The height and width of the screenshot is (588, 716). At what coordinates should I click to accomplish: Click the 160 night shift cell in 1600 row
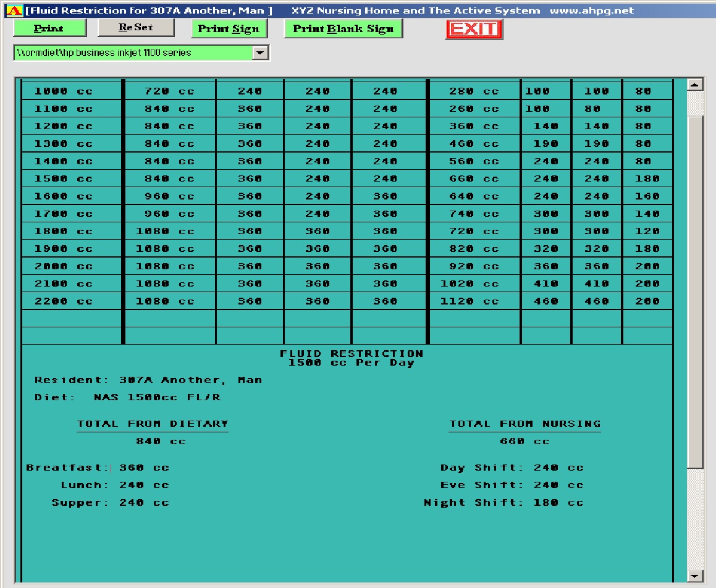tap(647, 196)
